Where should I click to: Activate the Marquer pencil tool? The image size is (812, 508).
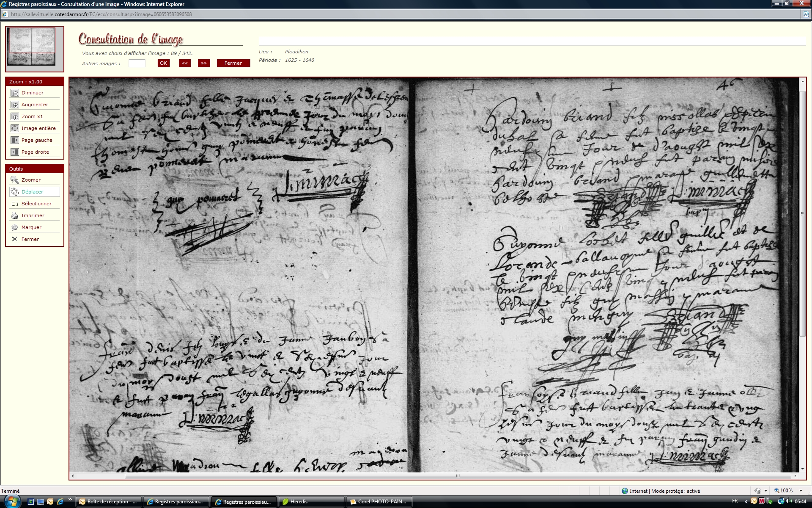[x=15, y=227]
